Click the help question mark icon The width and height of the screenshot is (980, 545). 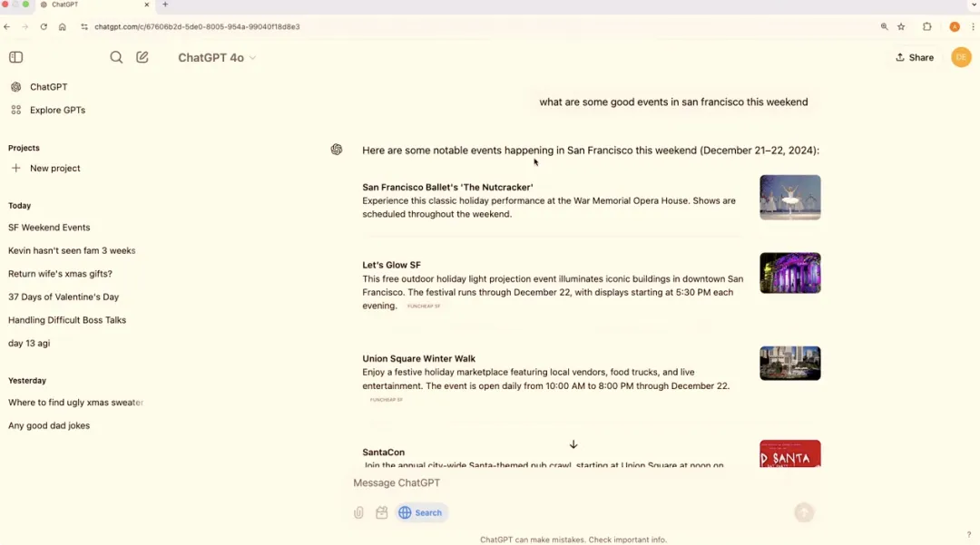pos(969,534)
